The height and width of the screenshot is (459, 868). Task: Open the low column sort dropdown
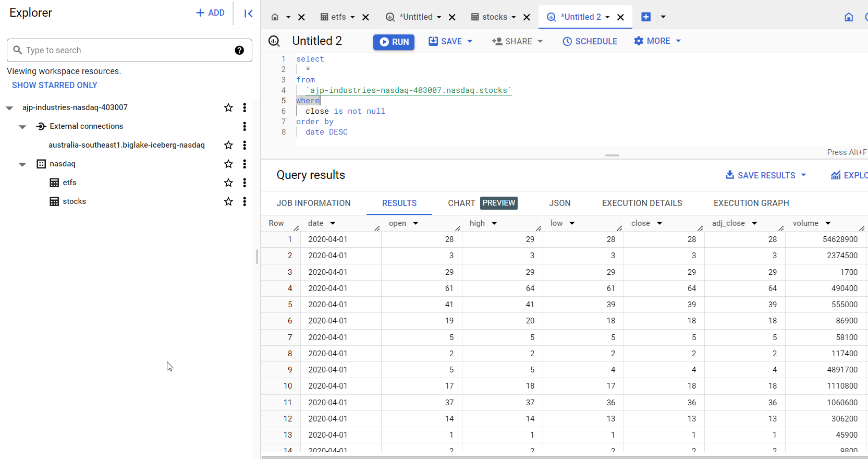click(572, 223)
